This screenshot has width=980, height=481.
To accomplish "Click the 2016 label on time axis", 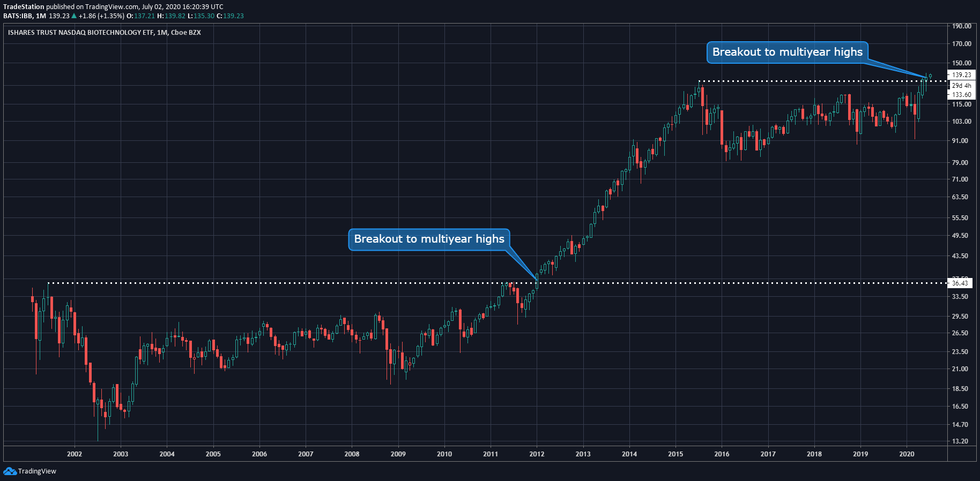I will (722, 454).
